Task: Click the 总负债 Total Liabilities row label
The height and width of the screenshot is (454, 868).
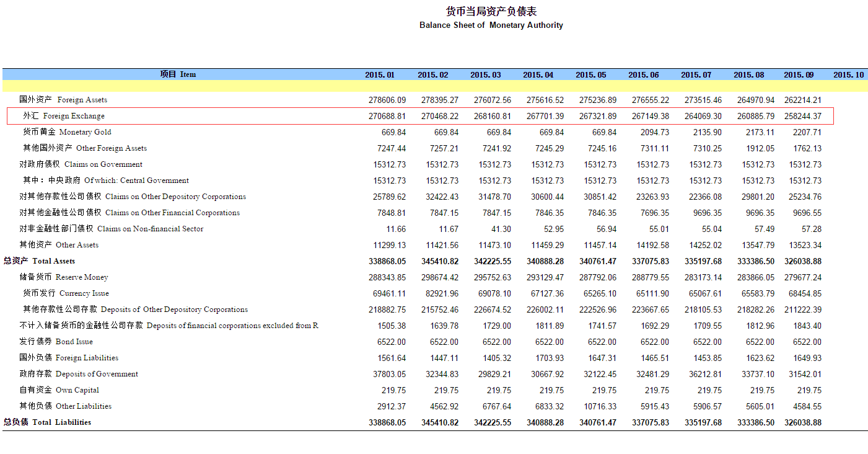Action: click(x=48, y=422)
